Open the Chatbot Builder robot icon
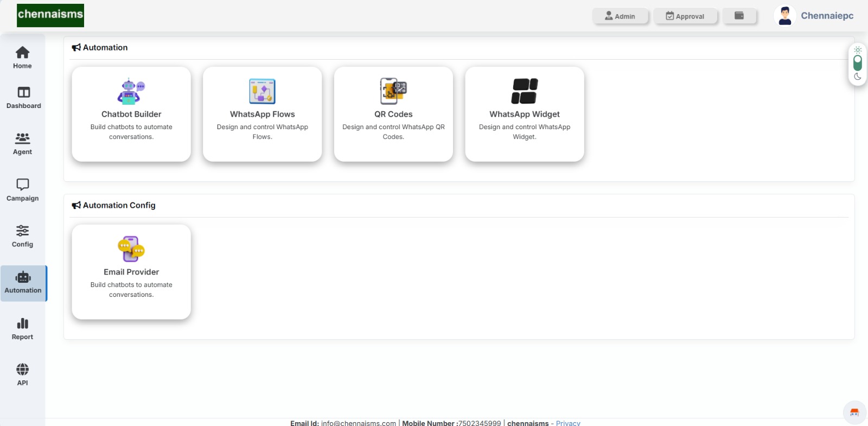This screenshot has height=426, width=868. (131, 91)
